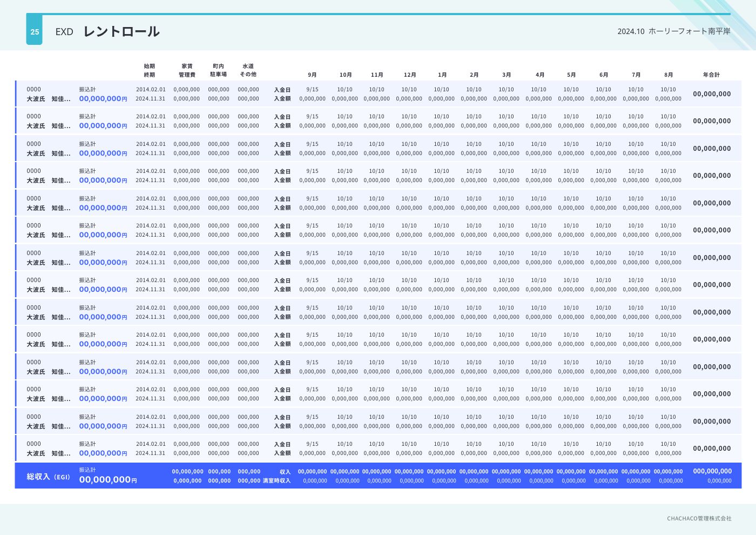Click the first tenant row's 9/15 payment date

[x=312, y=90]
